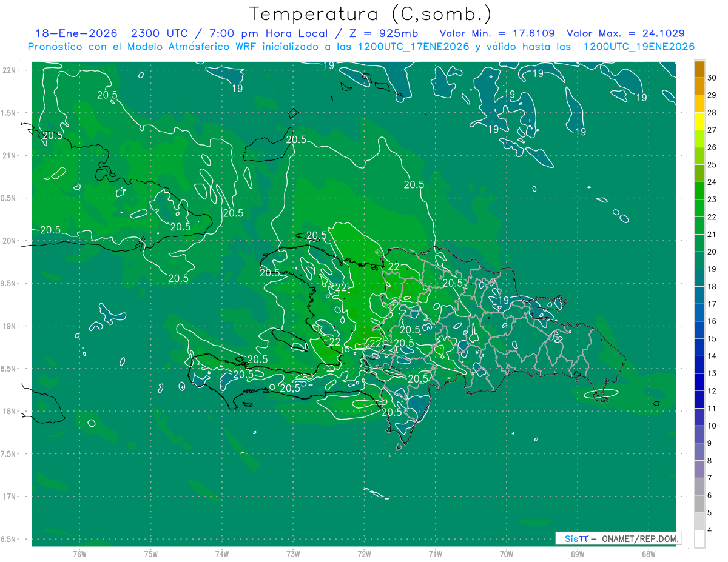Click the 76W longitude axis label
Viewport: 728px width, 562px height.
79,554
